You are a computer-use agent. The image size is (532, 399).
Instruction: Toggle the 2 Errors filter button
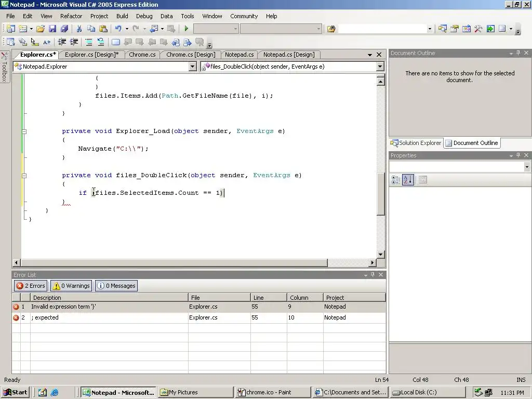31,286
